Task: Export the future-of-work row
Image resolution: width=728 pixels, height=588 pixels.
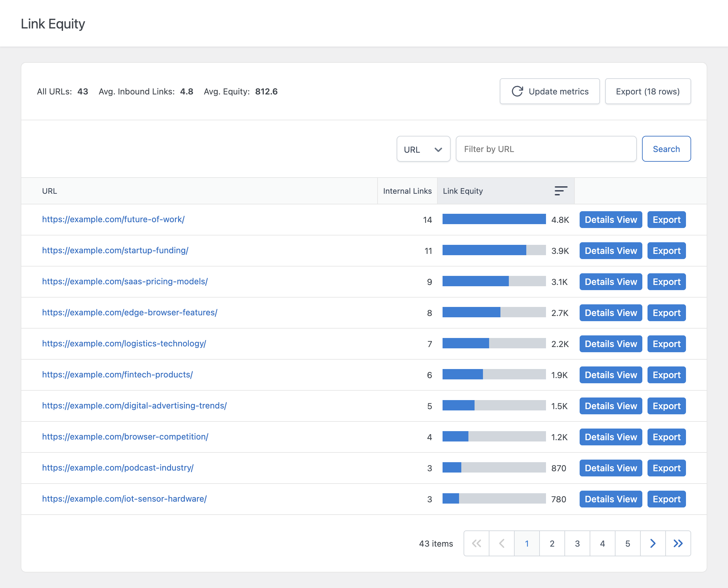Action: tap(666, 220)
